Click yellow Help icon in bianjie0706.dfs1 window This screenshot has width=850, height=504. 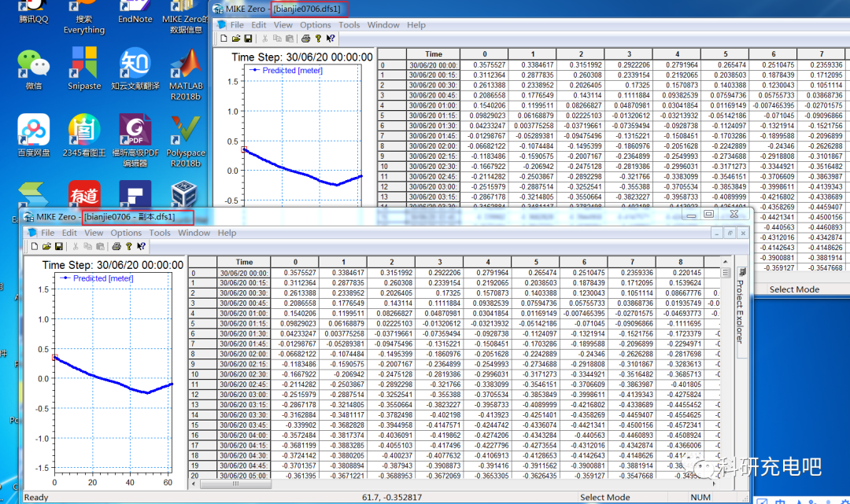tap(318, 39)
